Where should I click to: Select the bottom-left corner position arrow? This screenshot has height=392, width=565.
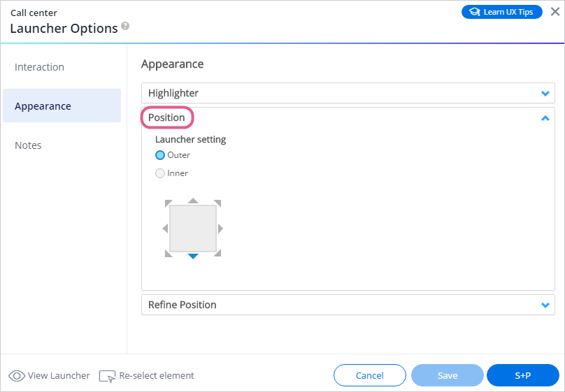(169, 254)
